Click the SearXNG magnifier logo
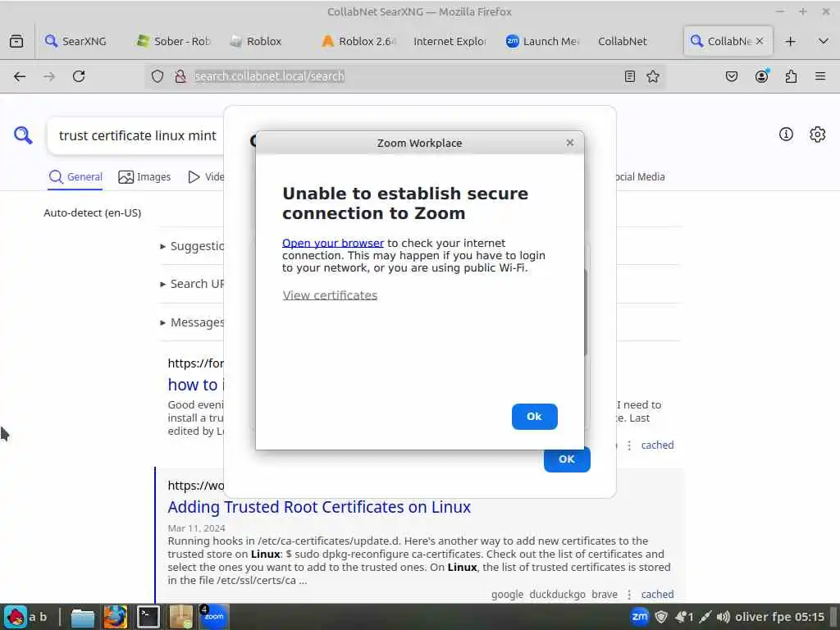The height and width of the screenshot is (630, 840). (x=23, y=135)
